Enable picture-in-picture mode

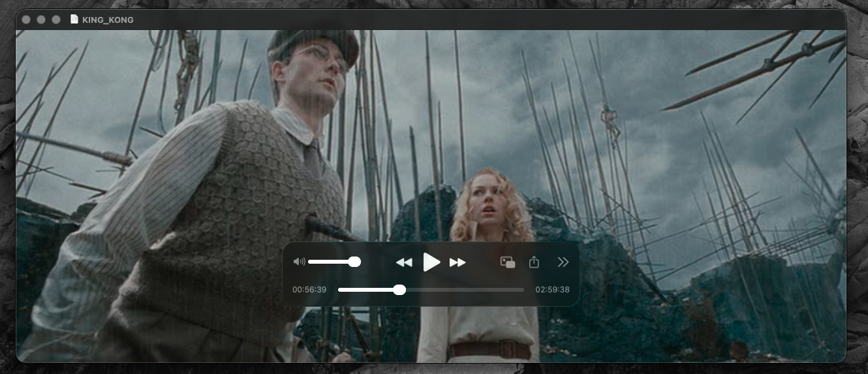508,262
